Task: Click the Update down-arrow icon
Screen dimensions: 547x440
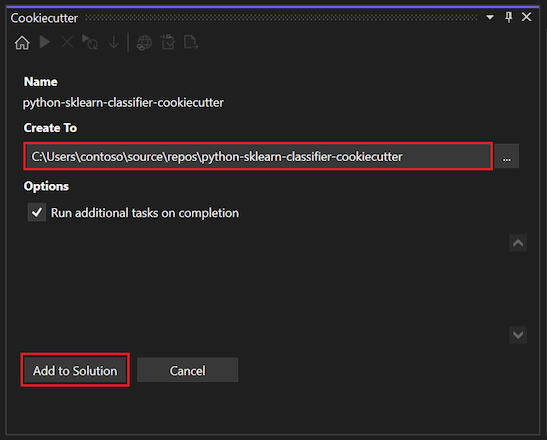Action: (114, 43)
